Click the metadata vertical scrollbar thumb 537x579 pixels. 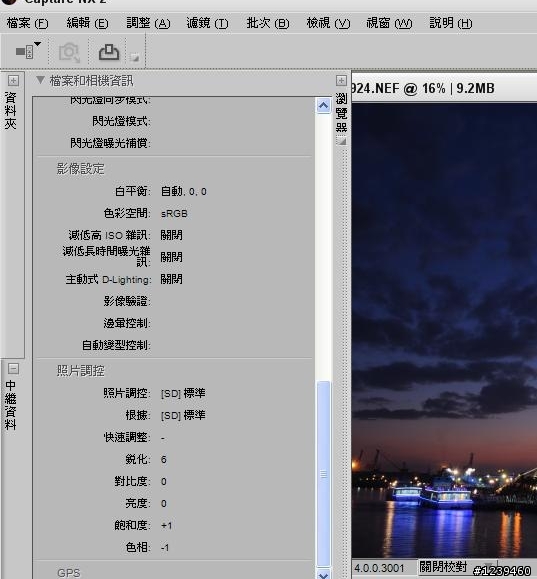[324, 473]
